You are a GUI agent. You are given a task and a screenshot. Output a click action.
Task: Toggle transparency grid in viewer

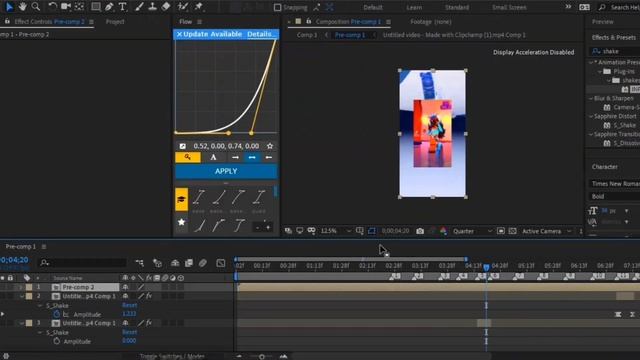[x=513, y=231]
